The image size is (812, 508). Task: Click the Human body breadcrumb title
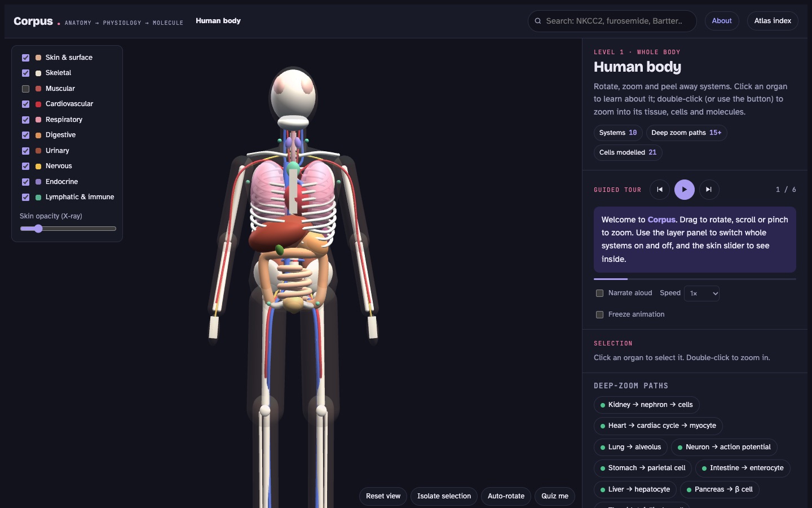pos(218,21)
